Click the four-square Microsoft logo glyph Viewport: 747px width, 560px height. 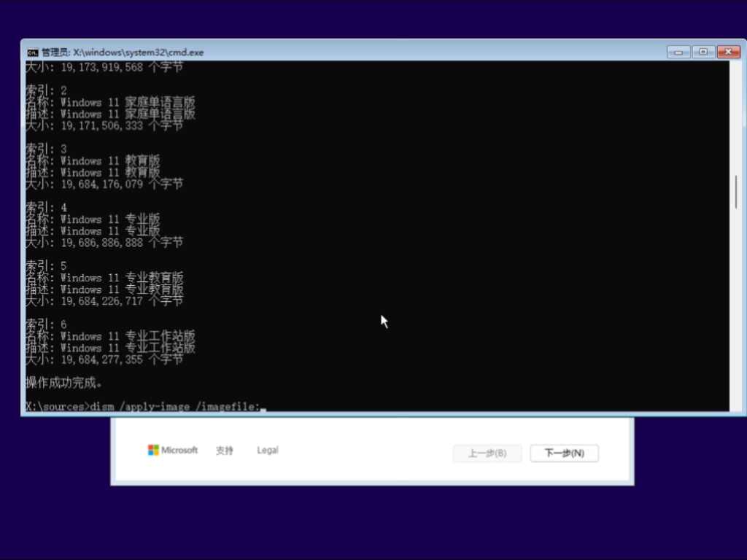[x=152, y=450]
